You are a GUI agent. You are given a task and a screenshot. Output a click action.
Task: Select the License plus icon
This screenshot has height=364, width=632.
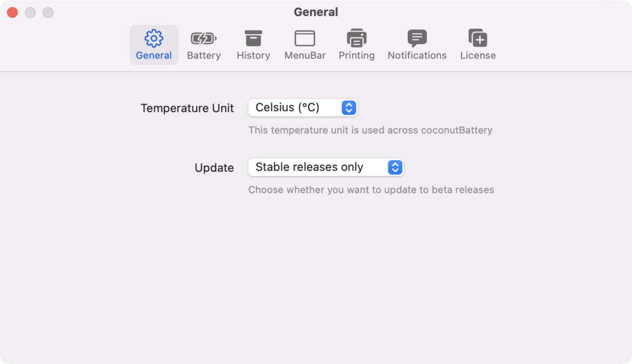[x=478, y=38]
